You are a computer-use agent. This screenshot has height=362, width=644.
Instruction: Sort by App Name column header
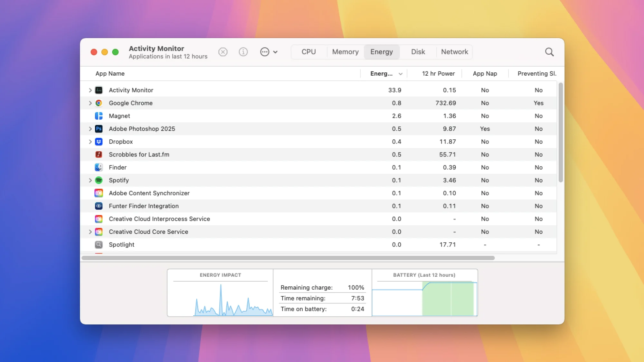(110, 74)
